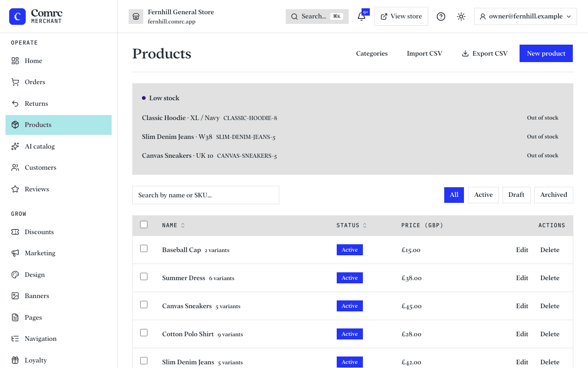Click the Products box icon

(x=15, y=125)
